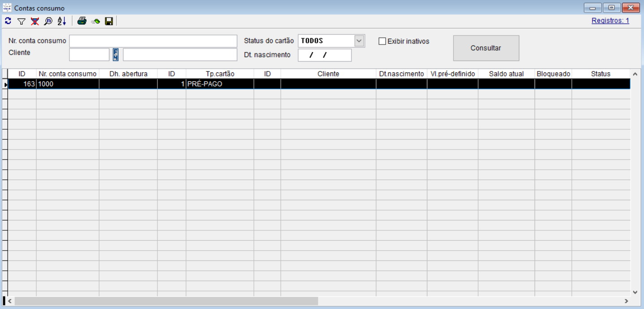This screenshot has height=309, width=644.
Task: Select the PRÉ-PAGO cell
Action: (220, 84)
